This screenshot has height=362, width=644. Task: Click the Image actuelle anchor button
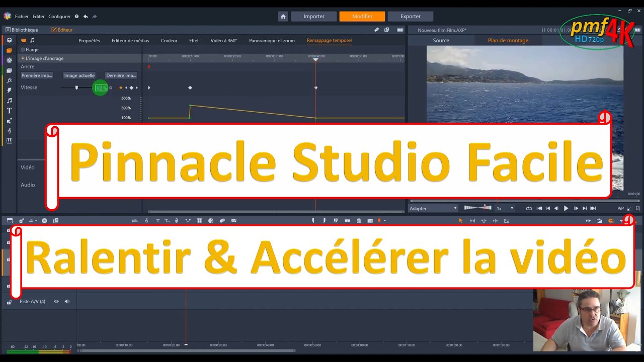point(79,75)
